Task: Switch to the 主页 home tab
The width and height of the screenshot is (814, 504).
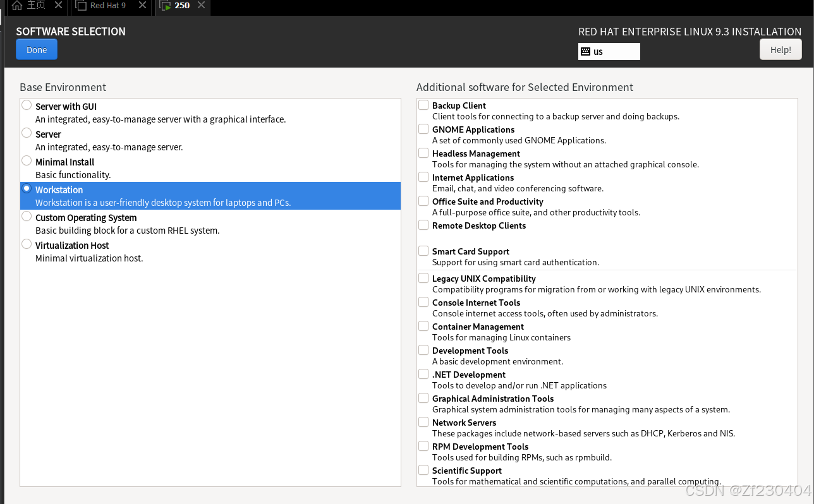Action: pos(37,6)
